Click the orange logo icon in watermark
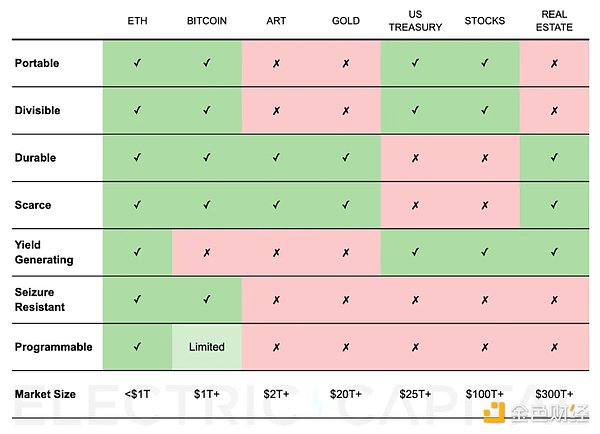The width and height of the screenshot is (600, 434). coord(494,413)
